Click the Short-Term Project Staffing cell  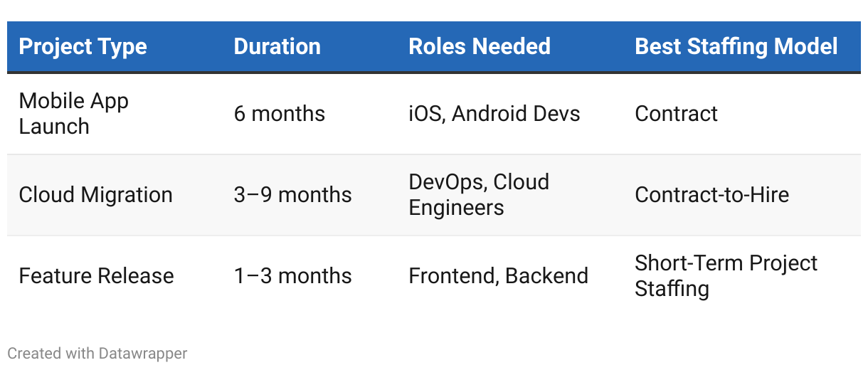[x=726, y=276]
